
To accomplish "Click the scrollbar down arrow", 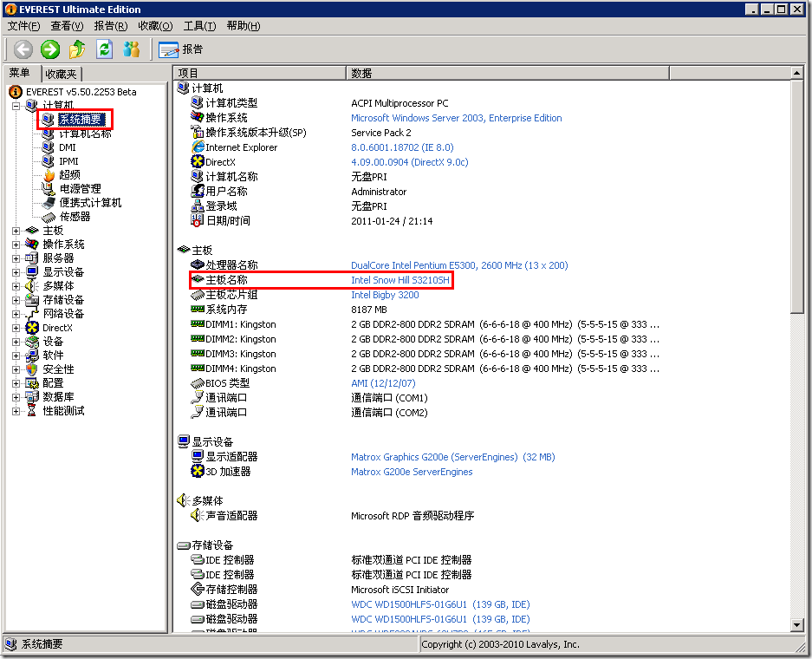I will 797,624.
